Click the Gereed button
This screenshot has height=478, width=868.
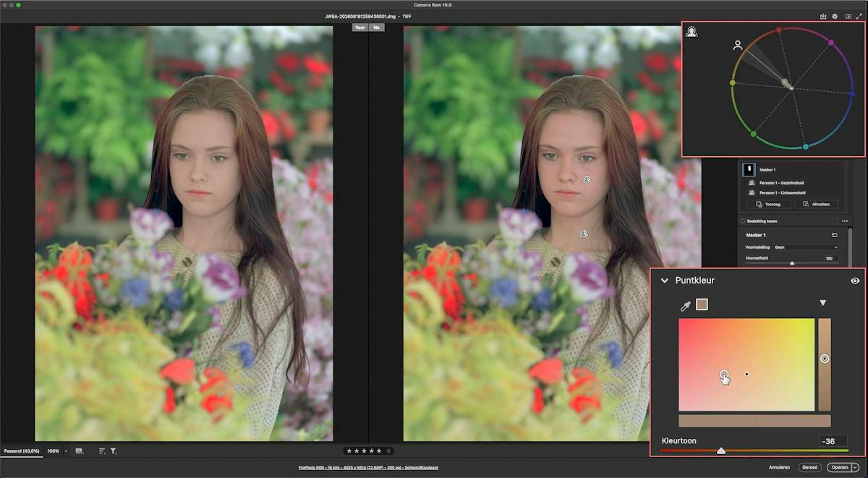[x=809, y=467]
